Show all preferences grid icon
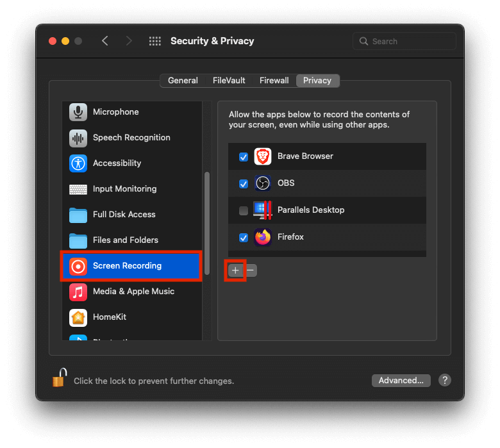Screen dimensions: 500x448 pyautogui.click(x=155, y=41)
